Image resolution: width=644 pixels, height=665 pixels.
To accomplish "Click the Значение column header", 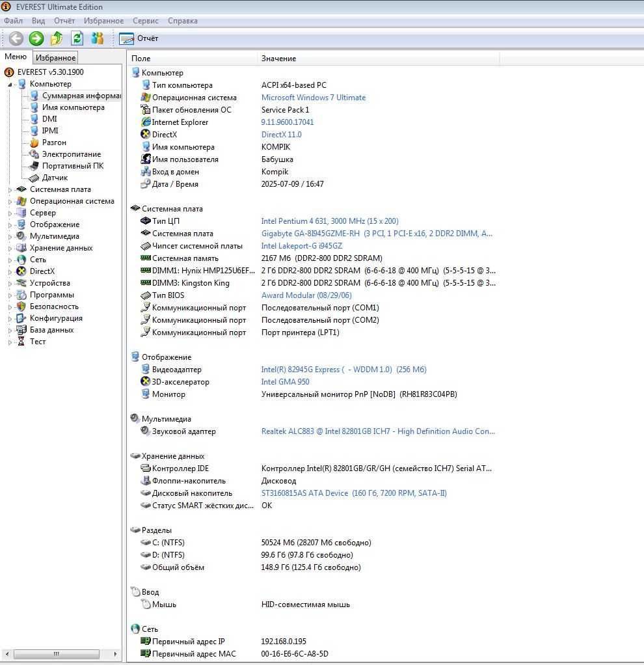I will pos(379,59).
